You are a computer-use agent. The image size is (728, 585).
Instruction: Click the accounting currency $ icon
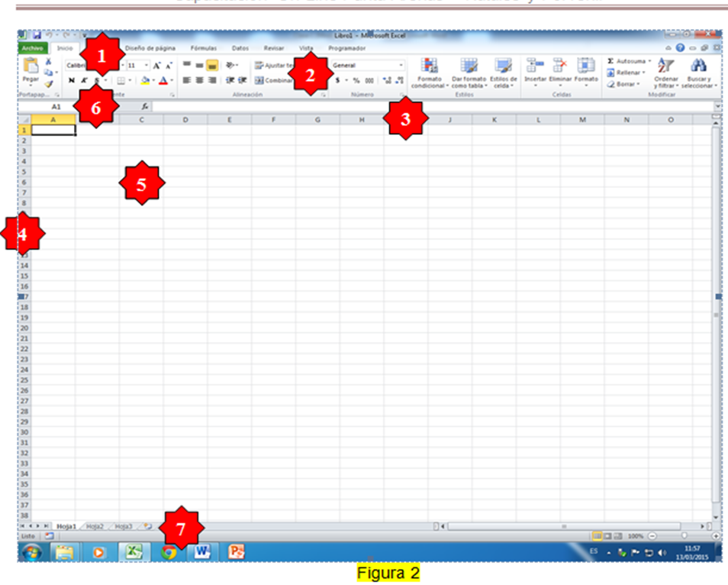coord(338,80)
